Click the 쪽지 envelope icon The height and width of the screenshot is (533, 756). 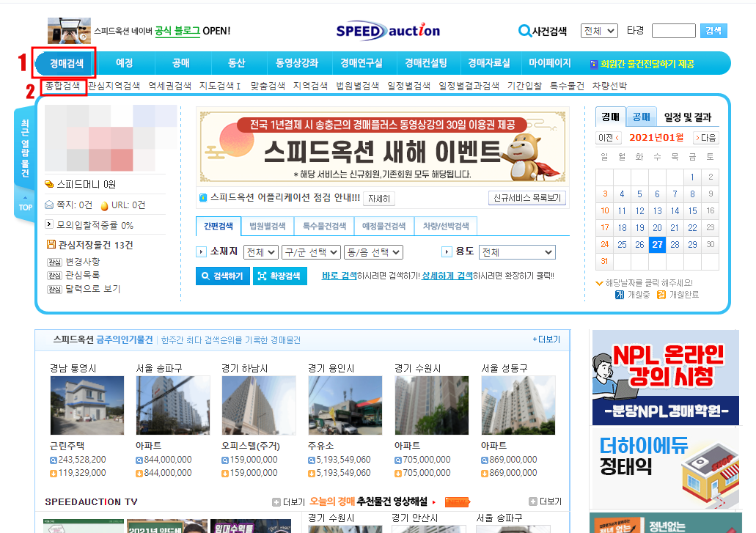coord(49,205)
